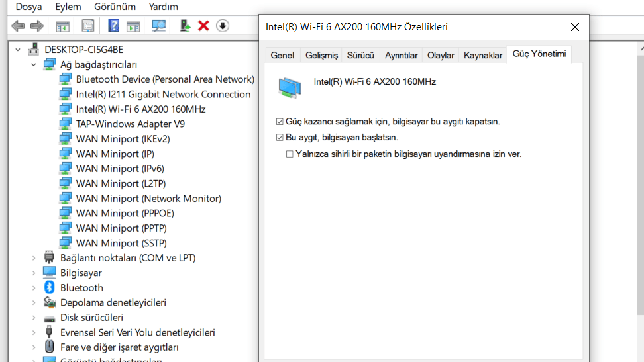Open the Gelişmiş tab
The width and height of the screenshot is (644, 362).
(321, 55)
